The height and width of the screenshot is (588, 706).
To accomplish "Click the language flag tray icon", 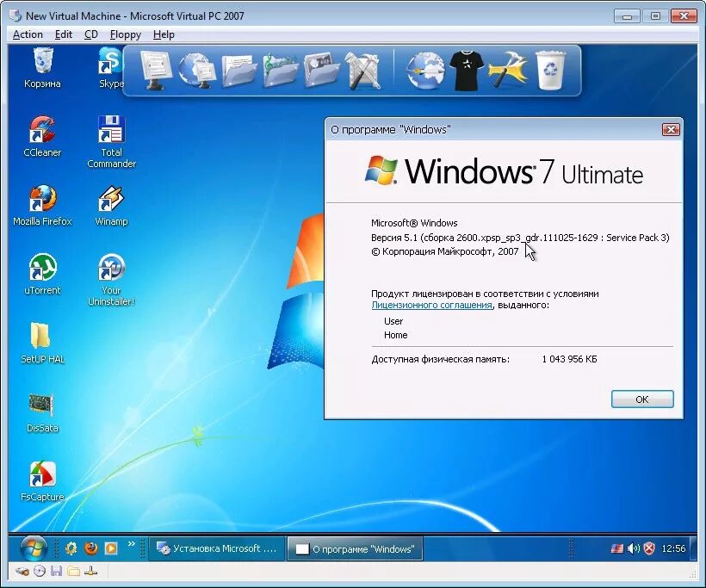I will [616, 548].
